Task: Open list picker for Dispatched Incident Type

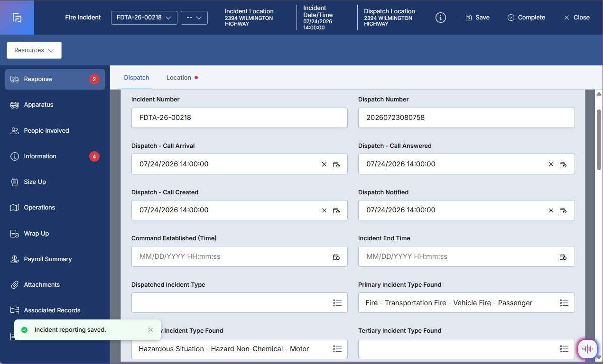Action: [x=337, y=303]
